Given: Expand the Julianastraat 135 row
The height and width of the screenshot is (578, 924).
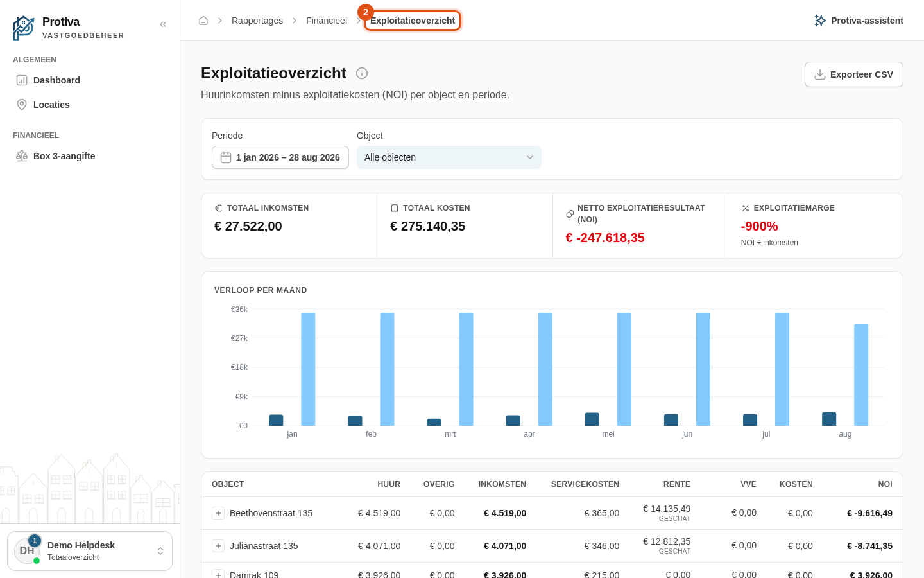Looking at the screenshot, I should pos(218,546).
